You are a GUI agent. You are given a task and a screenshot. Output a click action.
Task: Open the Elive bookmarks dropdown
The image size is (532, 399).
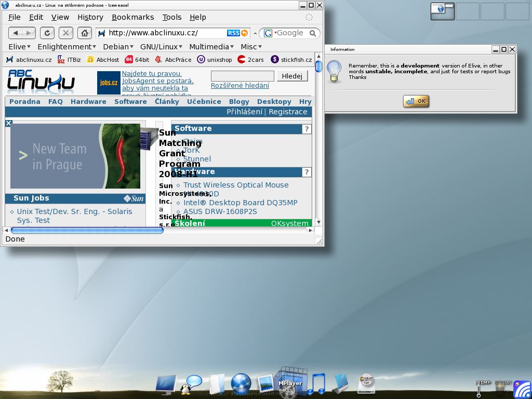19,47
